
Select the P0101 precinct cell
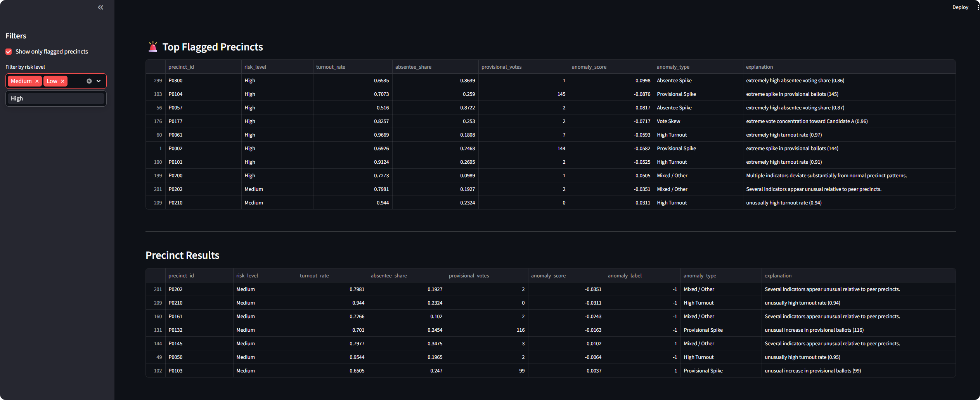(x=203, y=162)
